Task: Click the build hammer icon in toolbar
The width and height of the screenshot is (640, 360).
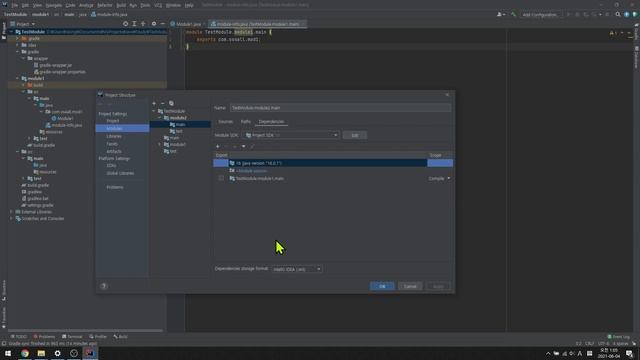Action: tap(513, 14)
